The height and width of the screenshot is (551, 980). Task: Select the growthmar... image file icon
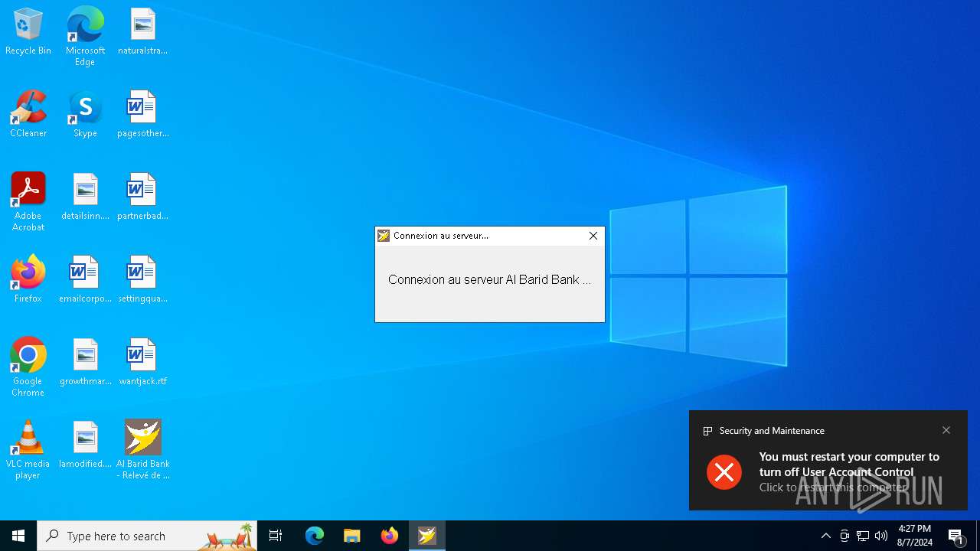(85, 362)
